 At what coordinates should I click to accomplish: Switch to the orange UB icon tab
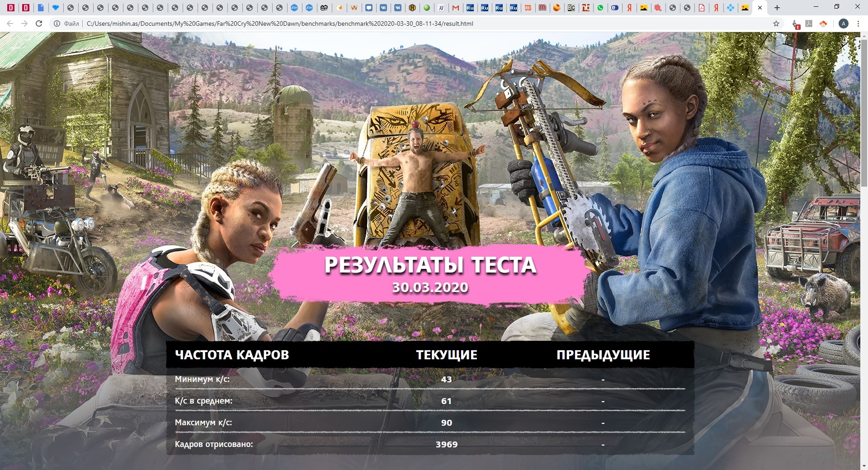(528, 8)
